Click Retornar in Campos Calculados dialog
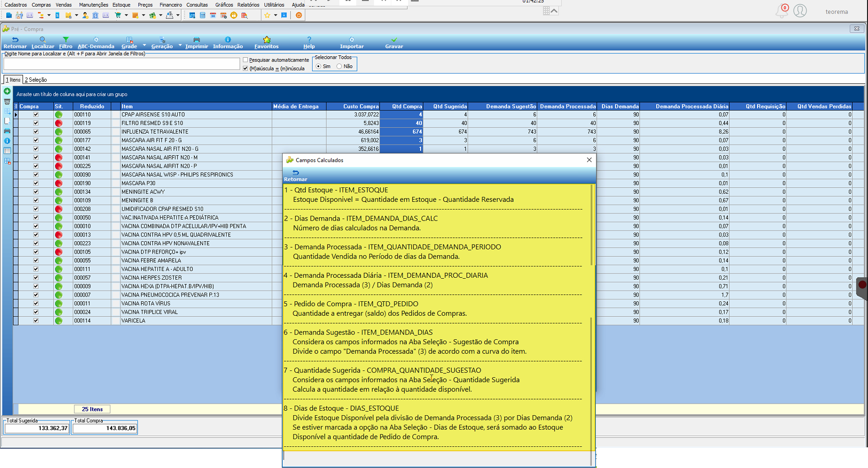This screenshot has width=868, height=468. coord(295,176)
